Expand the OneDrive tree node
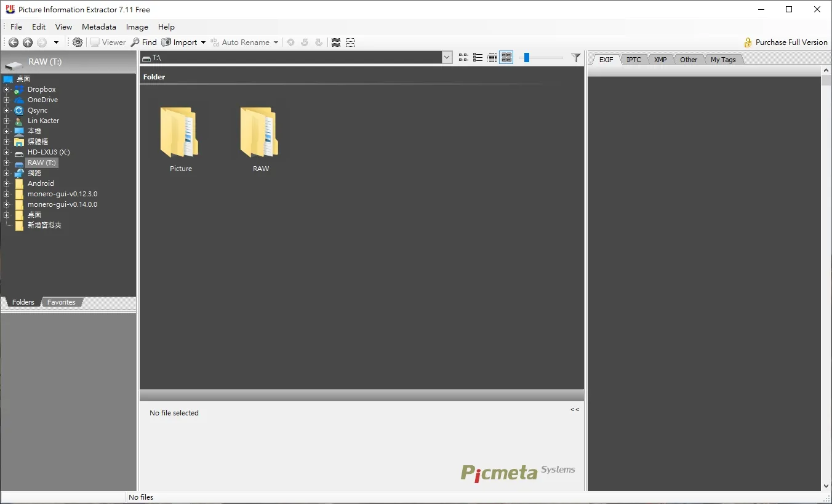 pos(7,100)
